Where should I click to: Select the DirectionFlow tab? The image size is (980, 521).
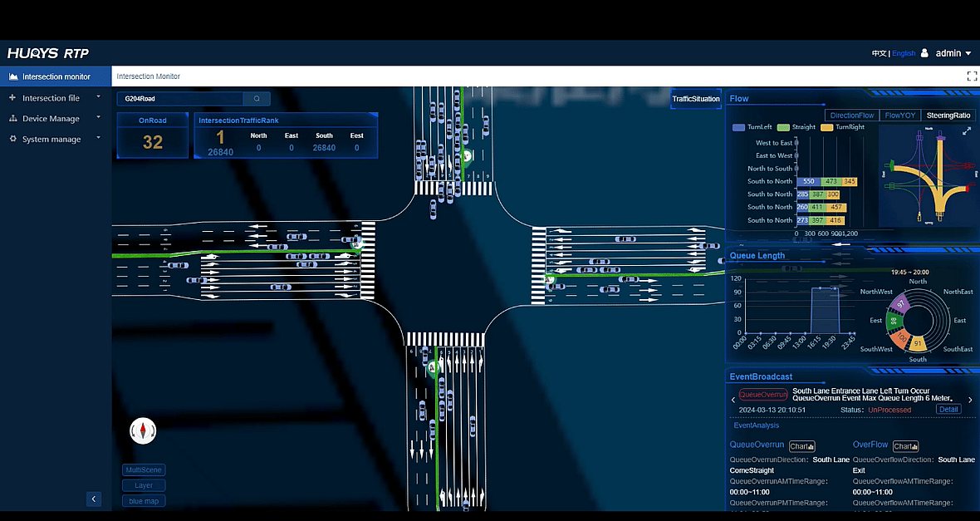coord(851,116)
